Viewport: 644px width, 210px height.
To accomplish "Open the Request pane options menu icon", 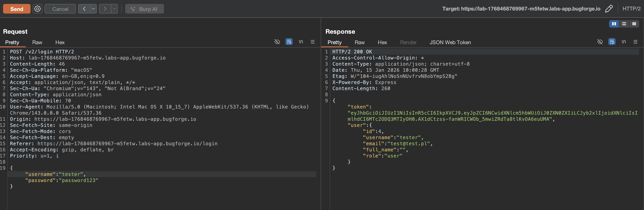I will click(x=312, y=42).
